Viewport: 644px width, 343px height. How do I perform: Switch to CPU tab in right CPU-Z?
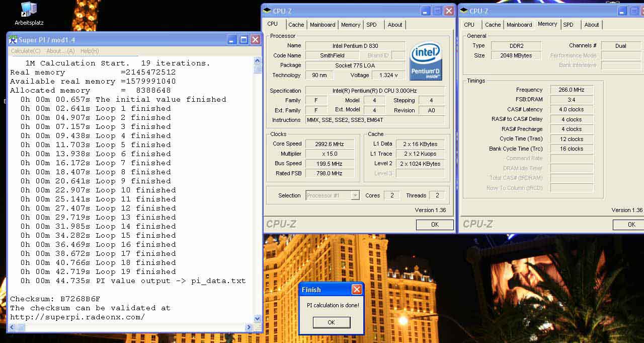(x=469, y=25)
